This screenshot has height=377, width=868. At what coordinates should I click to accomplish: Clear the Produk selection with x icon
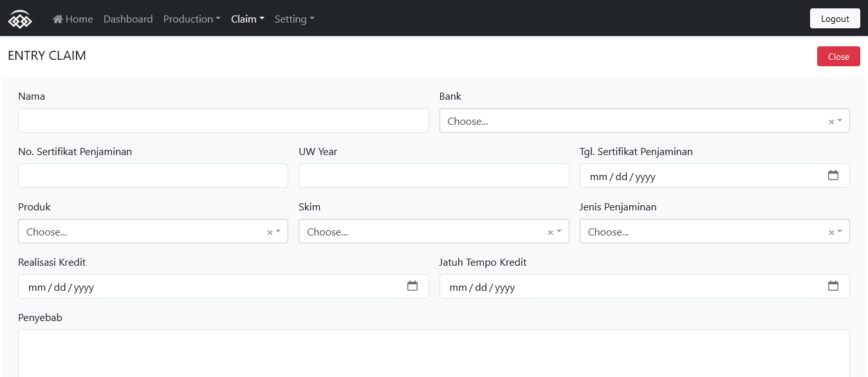[x=270, y=232]
